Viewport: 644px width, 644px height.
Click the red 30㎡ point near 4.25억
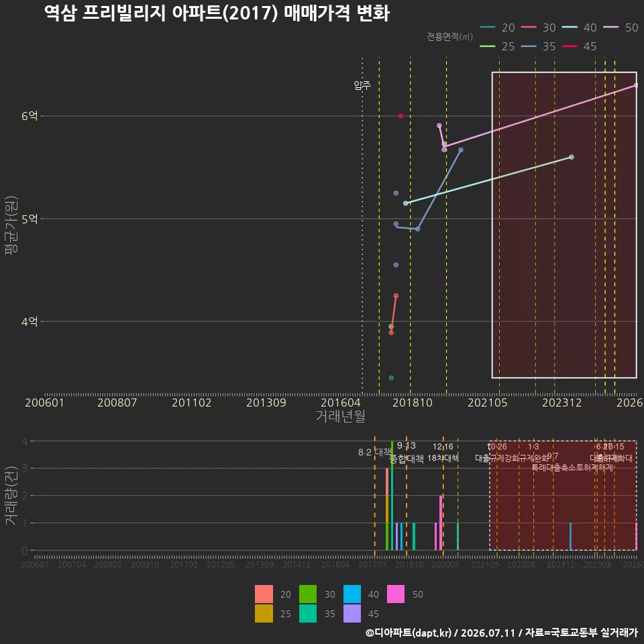point(396,296)
